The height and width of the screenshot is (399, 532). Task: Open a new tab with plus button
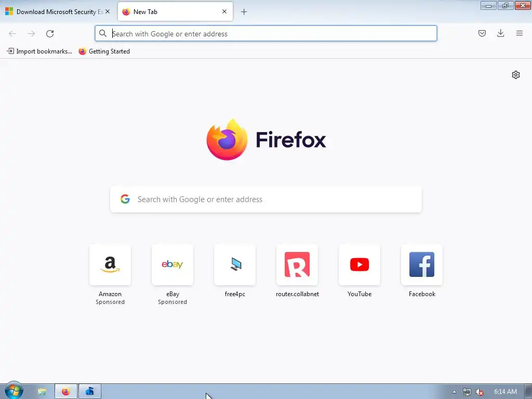point(244,12)
